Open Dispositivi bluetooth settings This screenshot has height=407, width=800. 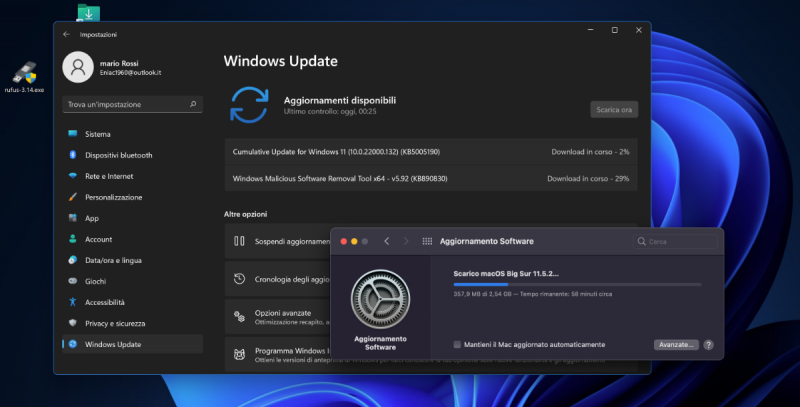coord(118,155)
